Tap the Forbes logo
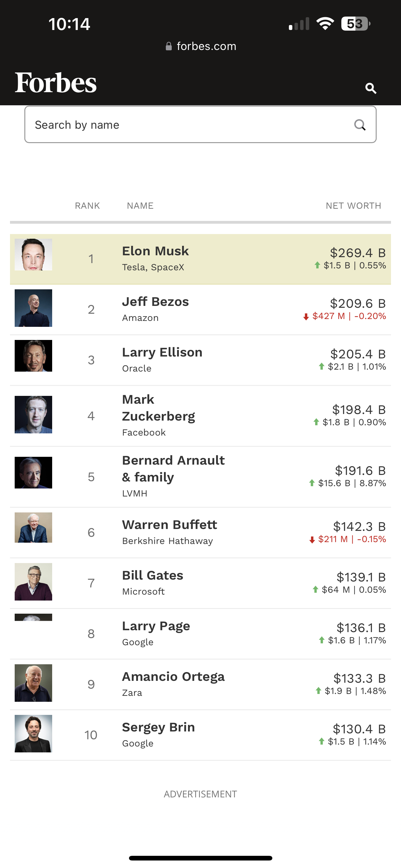The height and width of the screenshot is (868, 401). [x=56, y=82]
